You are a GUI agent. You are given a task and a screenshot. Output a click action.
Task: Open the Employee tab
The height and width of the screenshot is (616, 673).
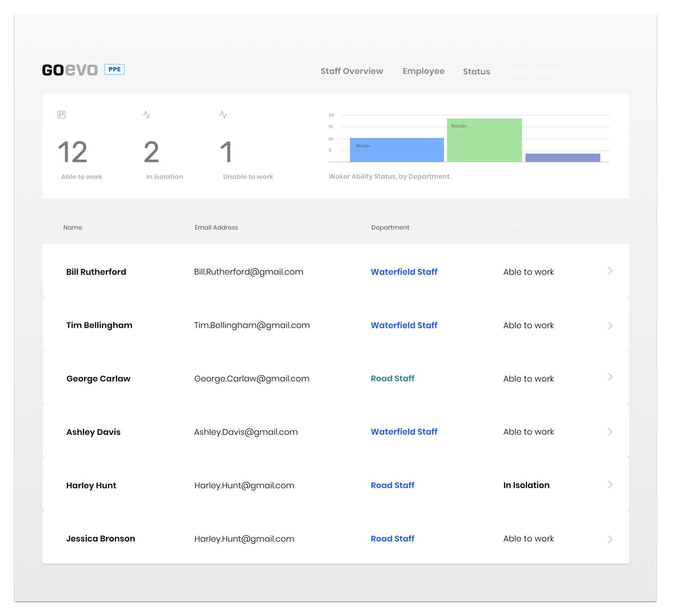(424, 71)
